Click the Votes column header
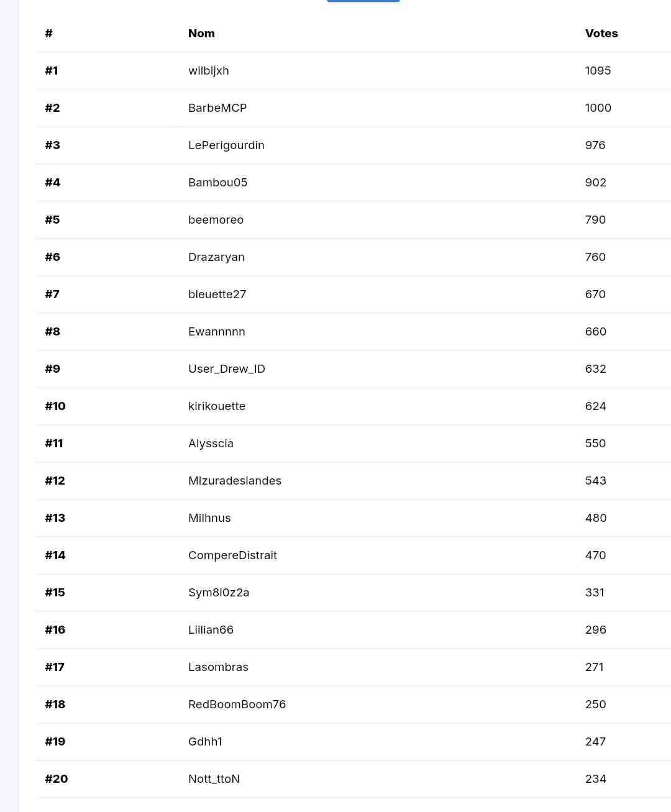671x812 pixels. tap(601, 34)
